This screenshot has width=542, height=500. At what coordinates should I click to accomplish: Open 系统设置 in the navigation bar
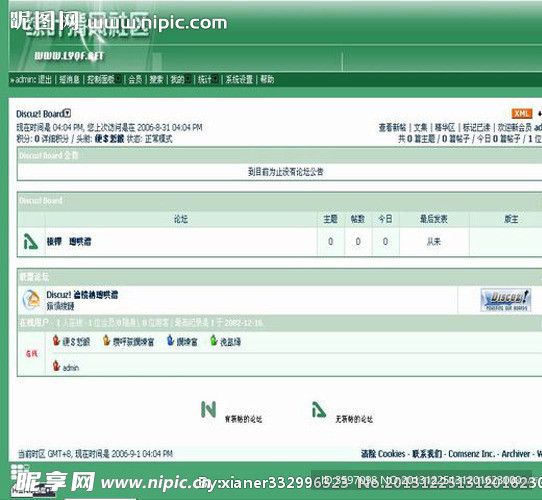tap(239, 80)
